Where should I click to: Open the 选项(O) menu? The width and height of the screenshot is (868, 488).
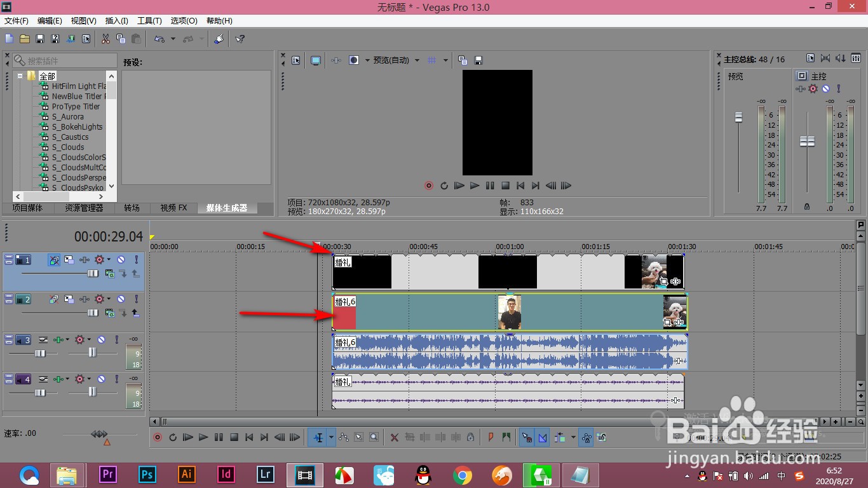pos(184,21)
